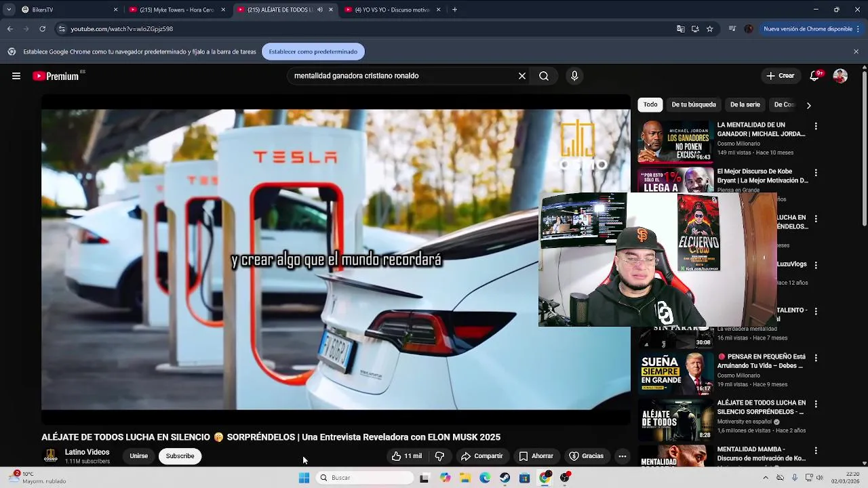Screen dimensions: 868x488
Task: Open Latino Videos channel avatar
Action: pos(50,456)
